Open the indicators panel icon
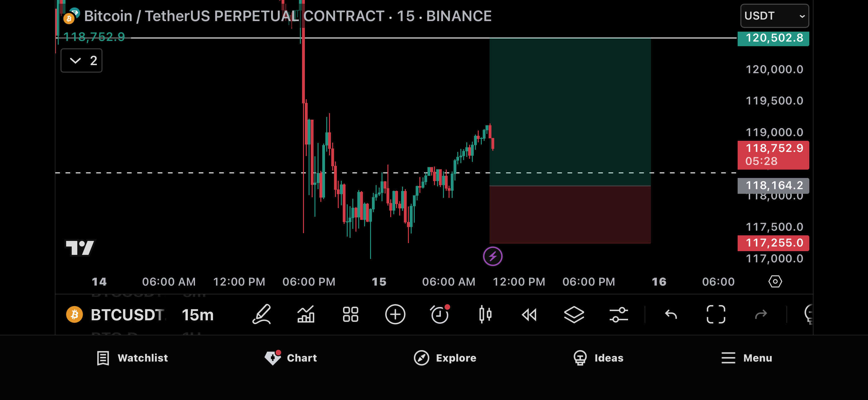 tap(306, 315)
